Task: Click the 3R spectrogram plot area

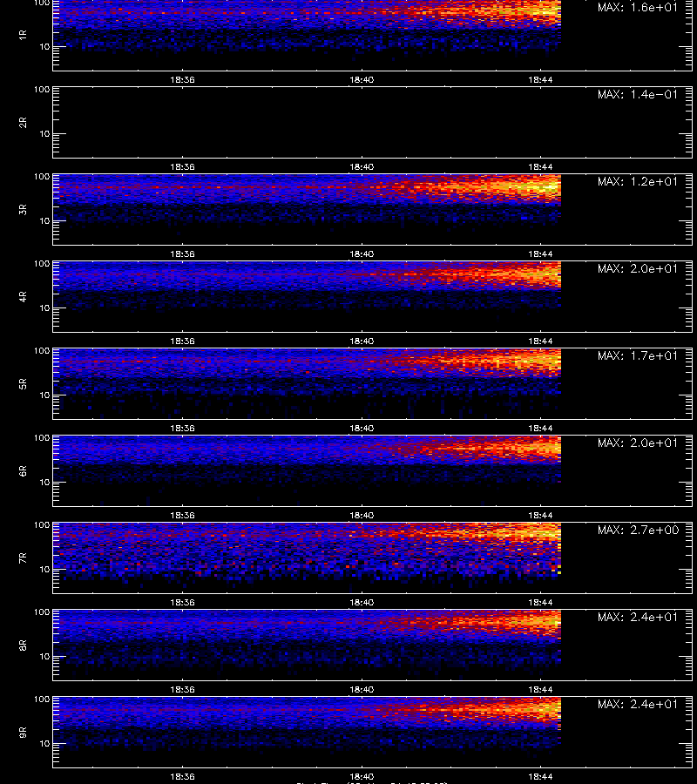Action: point(372,209)
